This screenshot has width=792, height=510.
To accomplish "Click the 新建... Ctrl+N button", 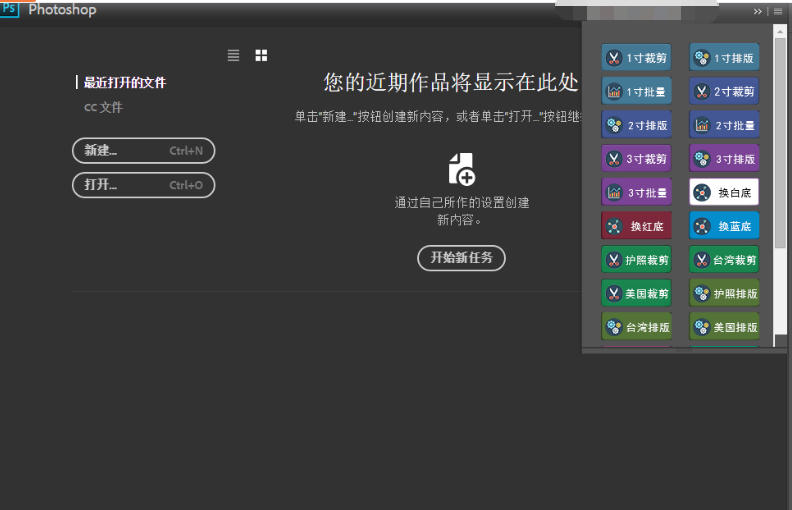I will 143,150.
